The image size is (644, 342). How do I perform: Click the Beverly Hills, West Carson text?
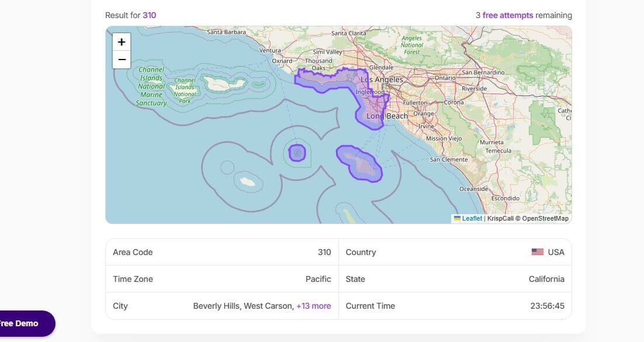[243, 306]
